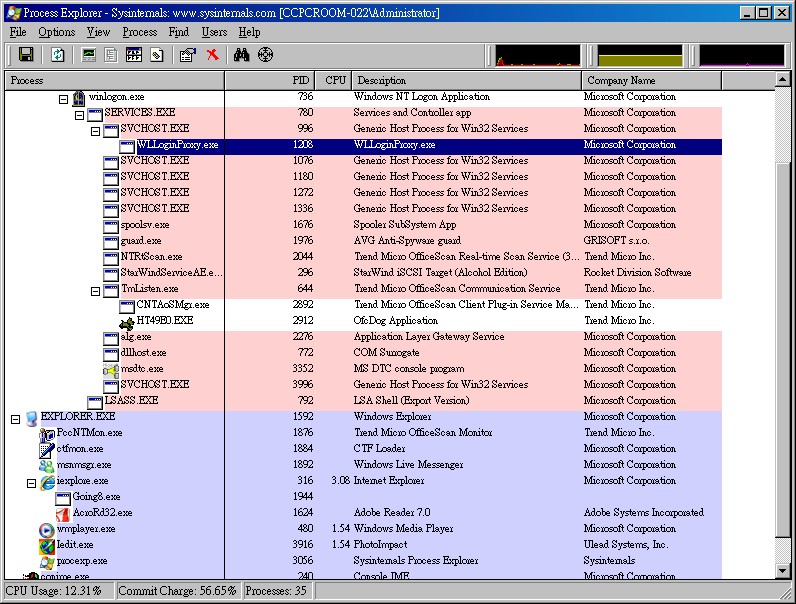Click the winlogon.exe process icon
Image resolution: width=796 pixels, height=604 pixels.
[x=79, y=97]
